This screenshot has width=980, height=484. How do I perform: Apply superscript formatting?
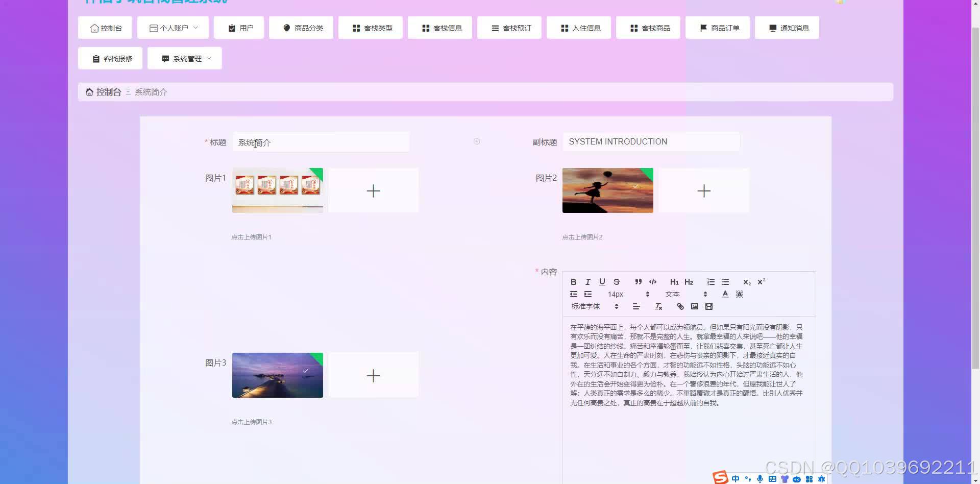[x=761, y=281]
